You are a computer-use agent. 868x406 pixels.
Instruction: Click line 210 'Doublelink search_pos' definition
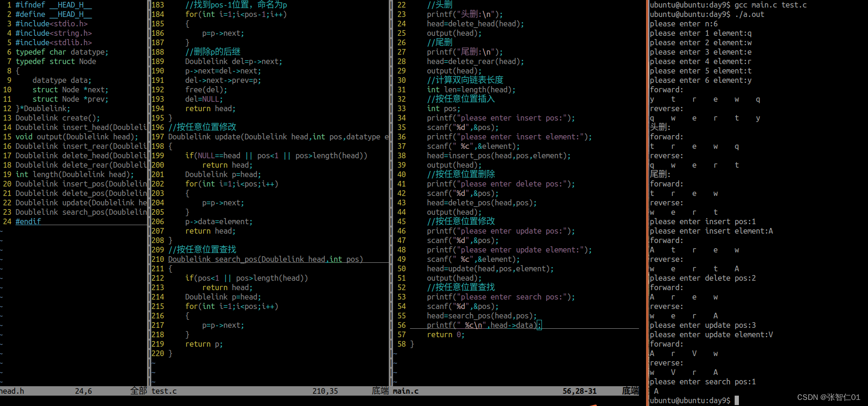click(266, 259)
